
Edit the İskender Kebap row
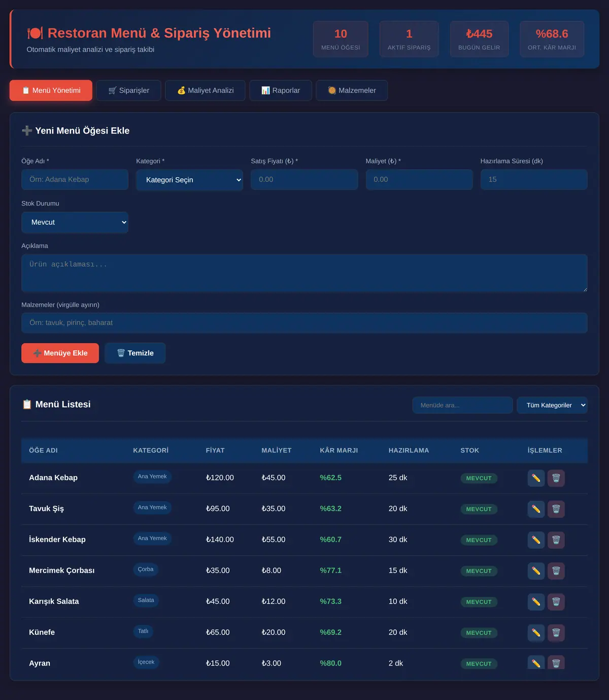coord(536,540)
